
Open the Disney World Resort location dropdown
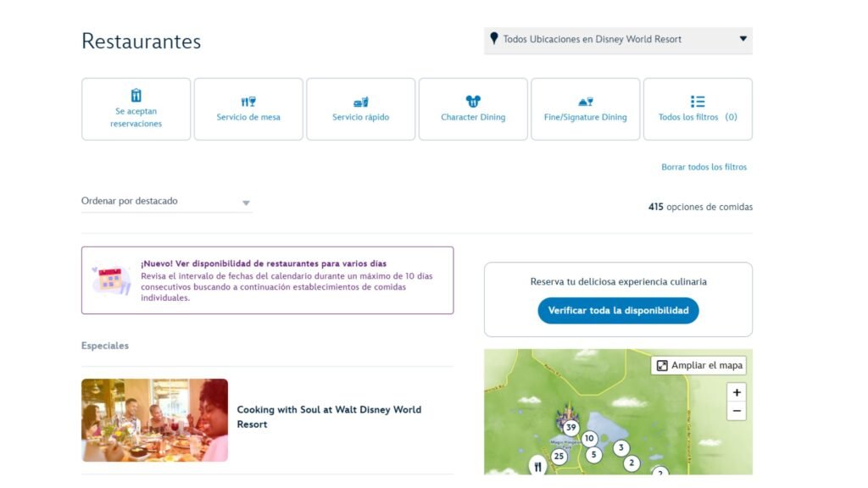(617, 39)
